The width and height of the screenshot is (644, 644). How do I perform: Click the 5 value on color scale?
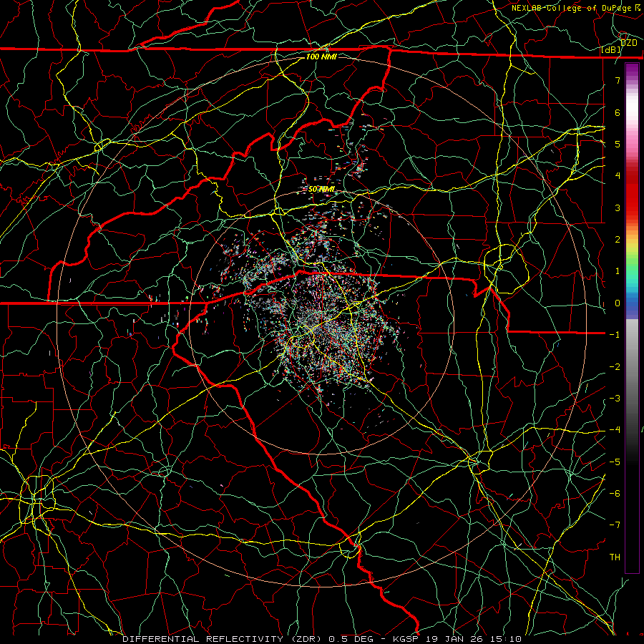[x=618, y=144]
